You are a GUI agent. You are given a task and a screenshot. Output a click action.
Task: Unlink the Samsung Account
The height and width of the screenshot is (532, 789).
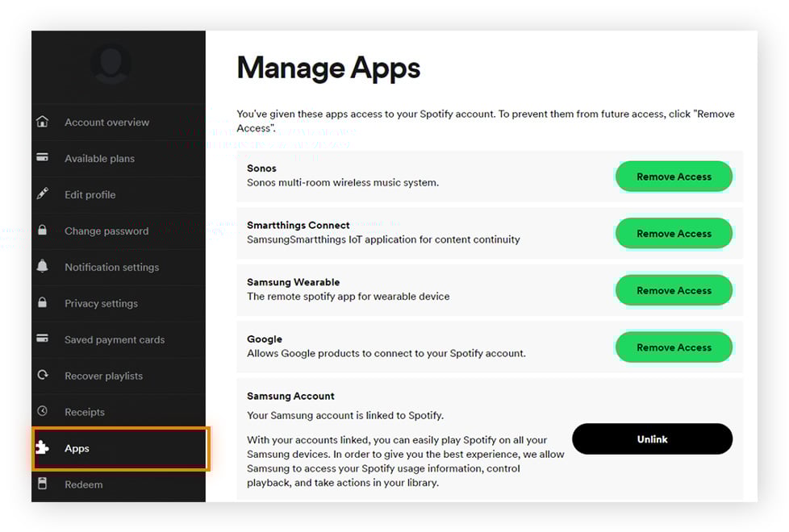pos(652,439)
